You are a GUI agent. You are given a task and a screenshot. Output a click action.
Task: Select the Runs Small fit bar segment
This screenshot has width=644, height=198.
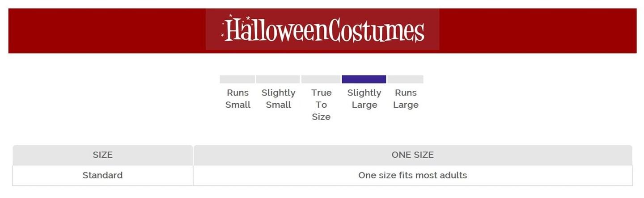237,79
